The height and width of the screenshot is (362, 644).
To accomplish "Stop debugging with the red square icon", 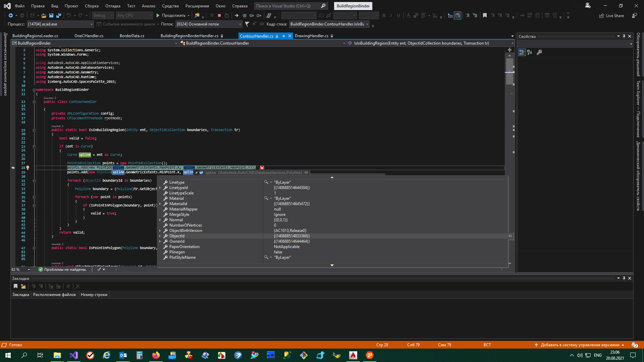I will click(x=219, y=15).
